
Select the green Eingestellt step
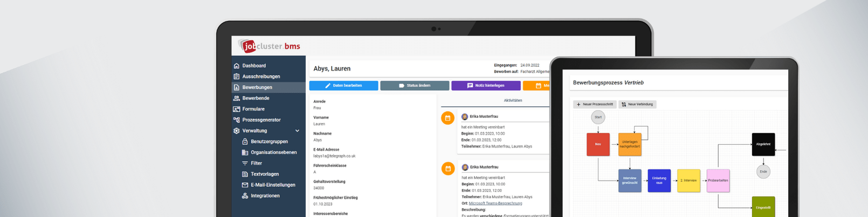tap(763, 207)
